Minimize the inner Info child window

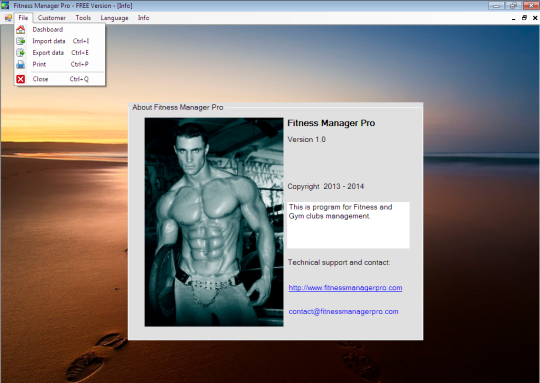tap(513, 18)
